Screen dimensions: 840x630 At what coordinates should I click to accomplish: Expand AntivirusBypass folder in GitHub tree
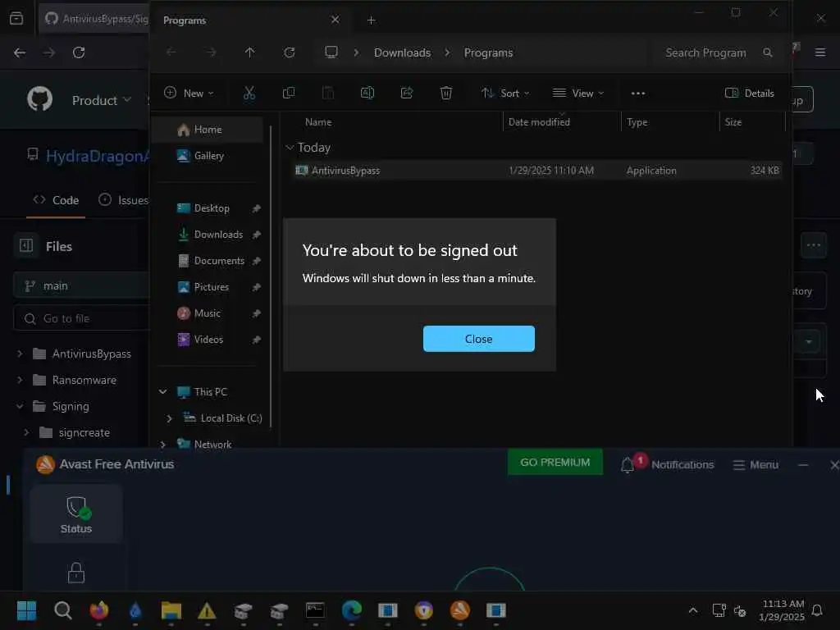point(20,354)
